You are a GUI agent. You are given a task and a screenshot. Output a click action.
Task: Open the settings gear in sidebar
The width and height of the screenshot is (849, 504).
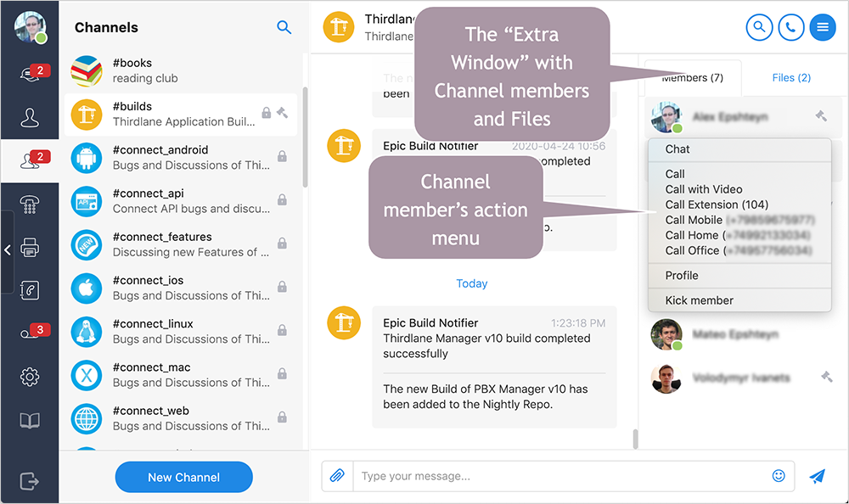(x=30, y=377)
